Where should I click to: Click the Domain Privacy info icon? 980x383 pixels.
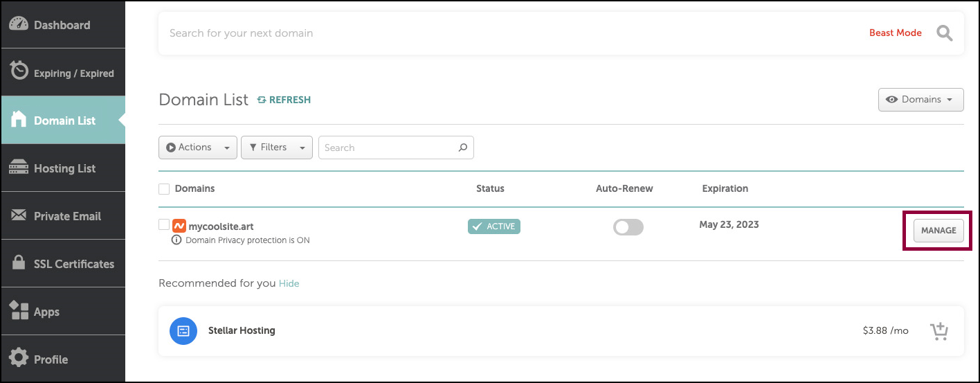pyautogui.click(x=176, y=240)
